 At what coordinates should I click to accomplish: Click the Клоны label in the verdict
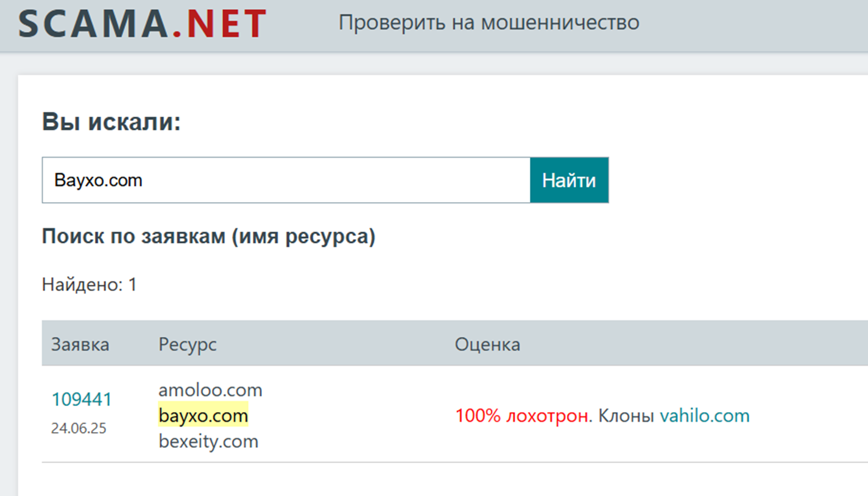(627, 416)
